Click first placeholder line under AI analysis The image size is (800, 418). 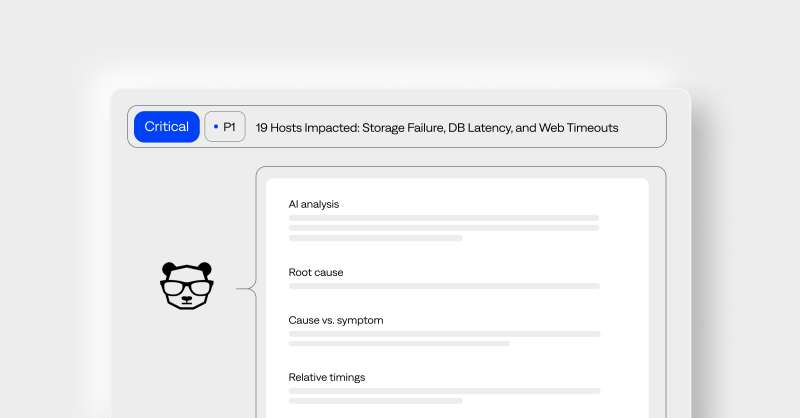click(444, 218)
